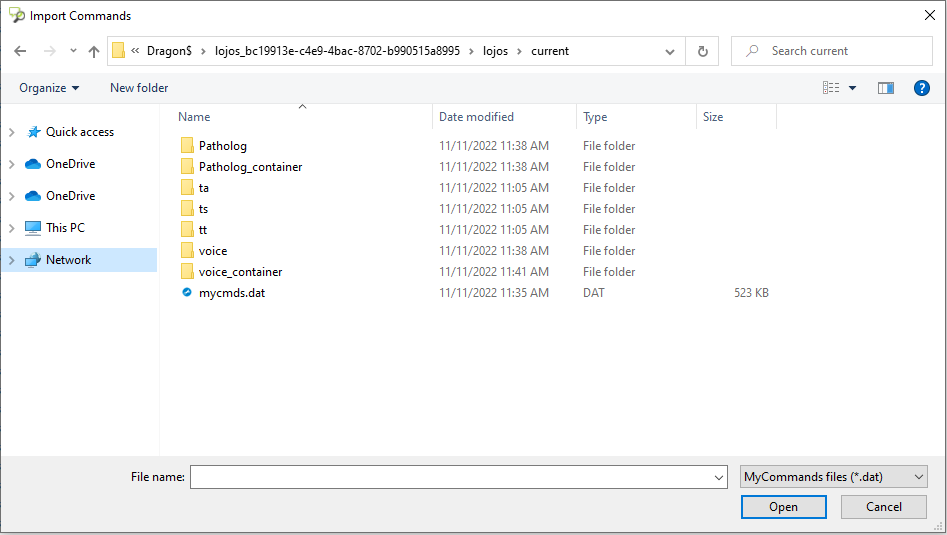Toggle the preview pane
This screenshot has height=535, width=947.
(x=885, y=88)
